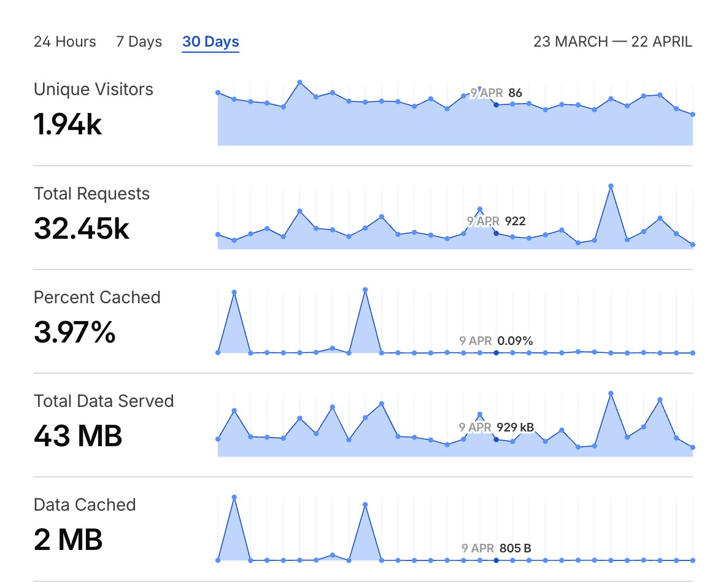Select the first spike point in Percent Cached chart

[x=234, y=292]
